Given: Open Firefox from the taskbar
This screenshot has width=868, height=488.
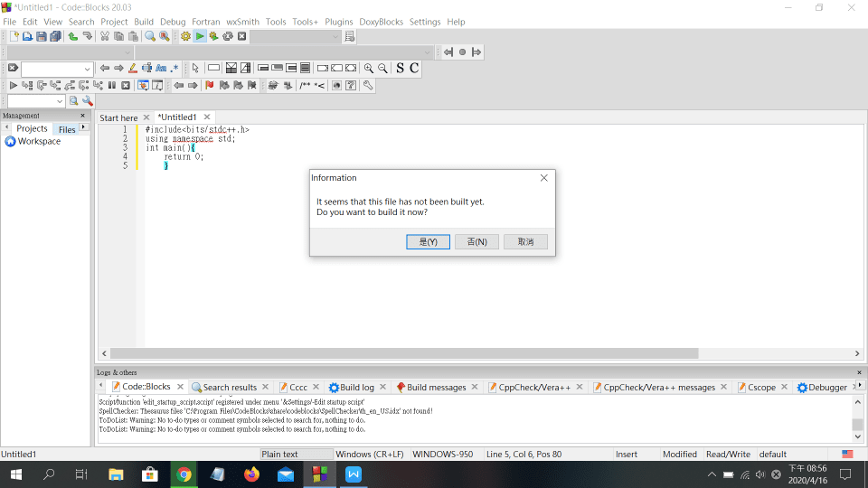Looking at the screenshot, I should click(x=252, y=474).
